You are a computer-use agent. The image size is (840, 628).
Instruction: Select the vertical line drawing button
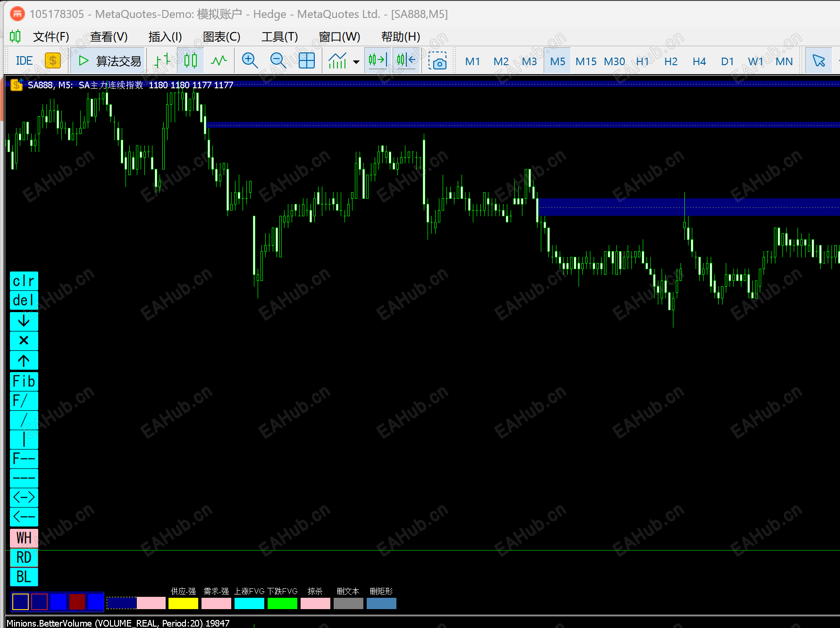tap(24, 439)
